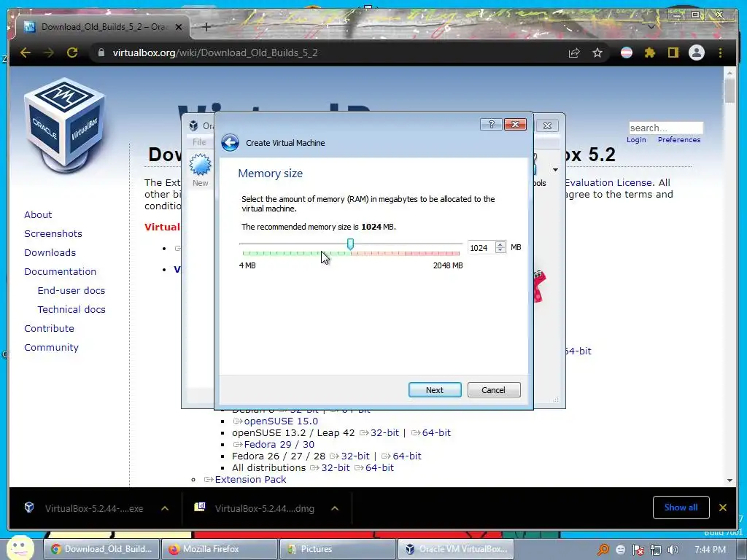Click the Start button smiley face

click(x=20, y=548)
